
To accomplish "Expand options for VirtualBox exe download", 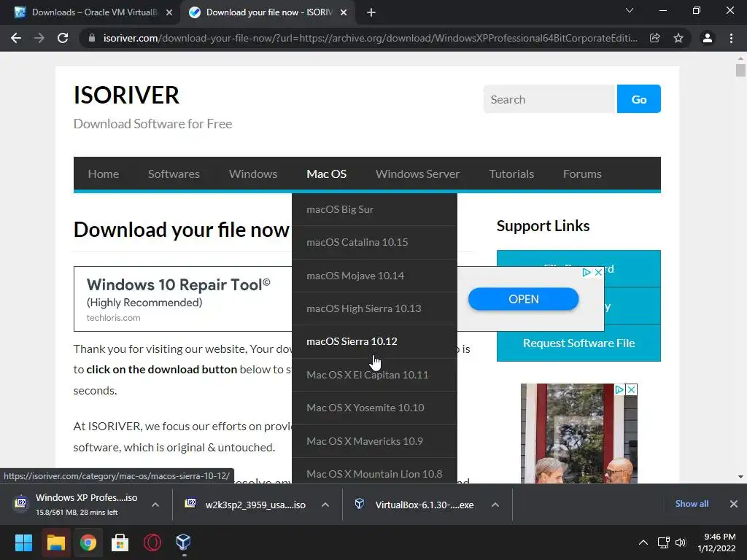I will (495, 505).
